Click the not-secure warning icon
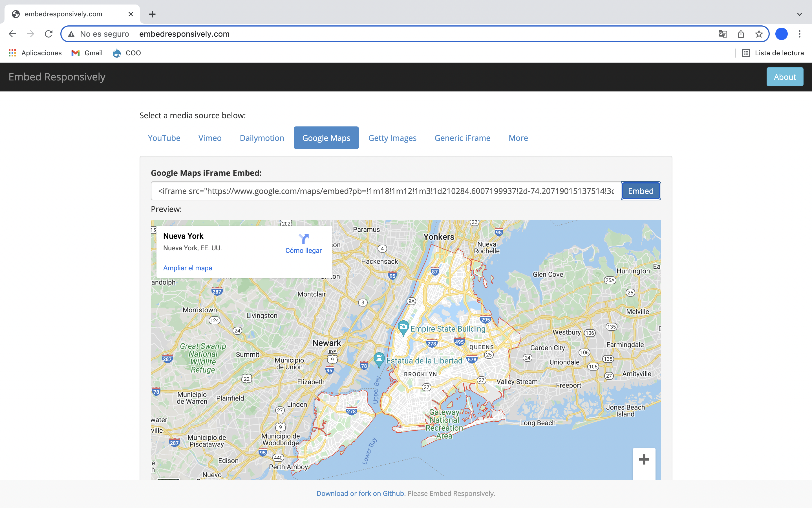Viewport: 812px width, 508px height. coord(71,34)
